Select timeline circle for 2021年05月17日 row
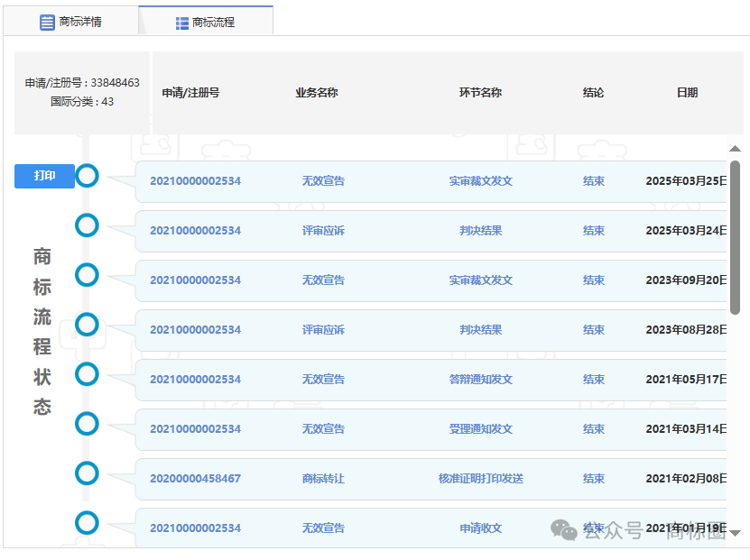The width and height of the screenshot is (750, 560). 87,374
